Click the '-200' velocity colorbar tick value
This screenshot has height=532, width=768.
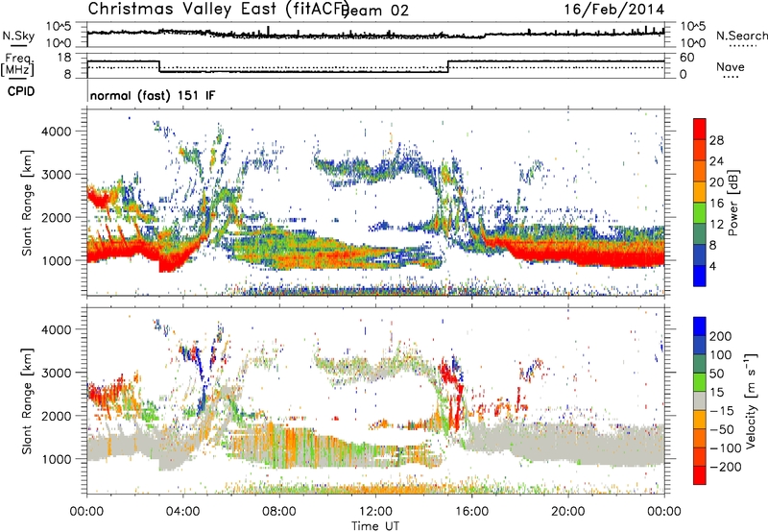pyautogui.click(x=725, y=467)
